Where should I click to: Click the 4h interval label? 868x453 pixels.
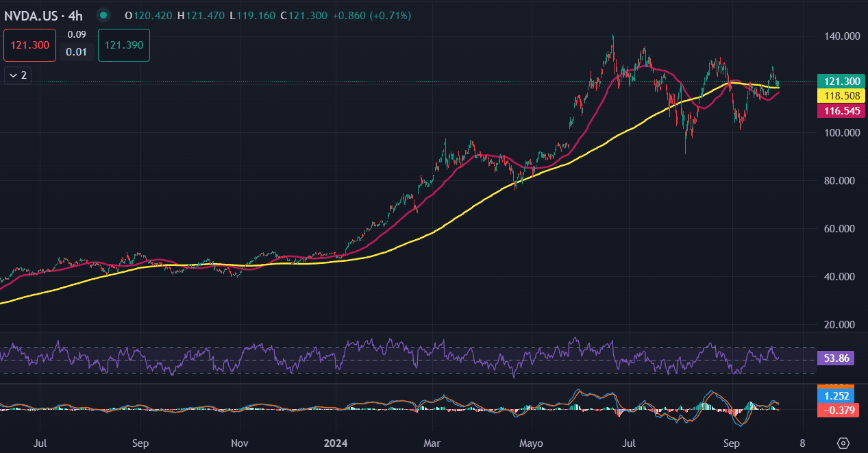(75, 14)
